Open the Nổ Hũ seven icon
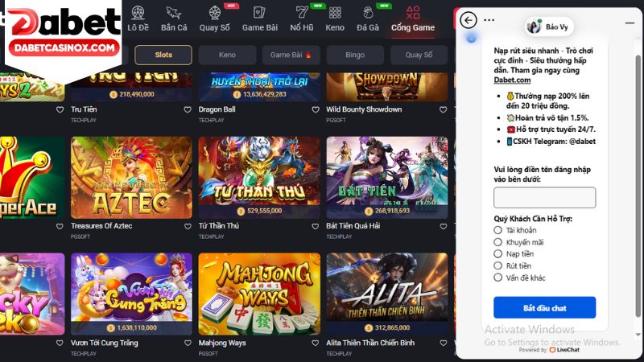The image size is (644, 362). (x=301, y=13)
